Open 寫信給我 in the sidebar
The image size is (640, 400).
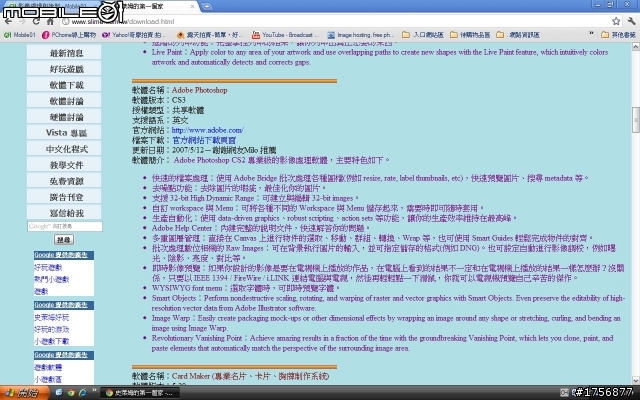point(64,213)
